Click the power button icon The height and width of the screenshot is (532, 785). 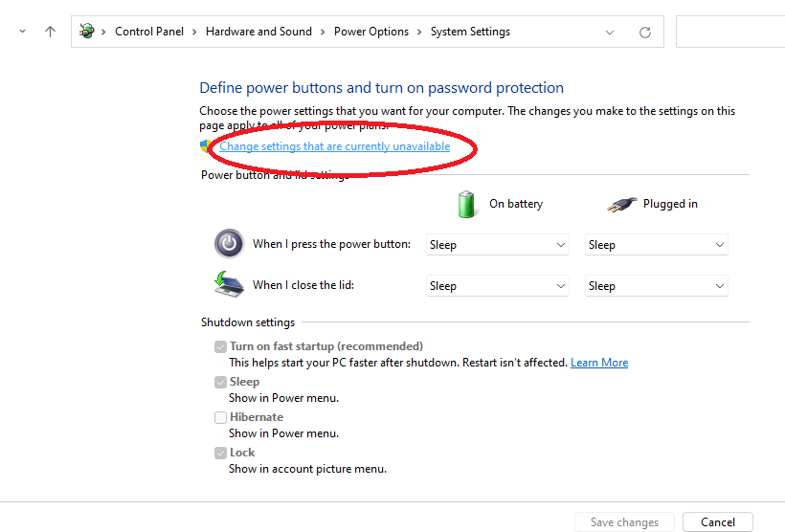[x=229, y=244]
